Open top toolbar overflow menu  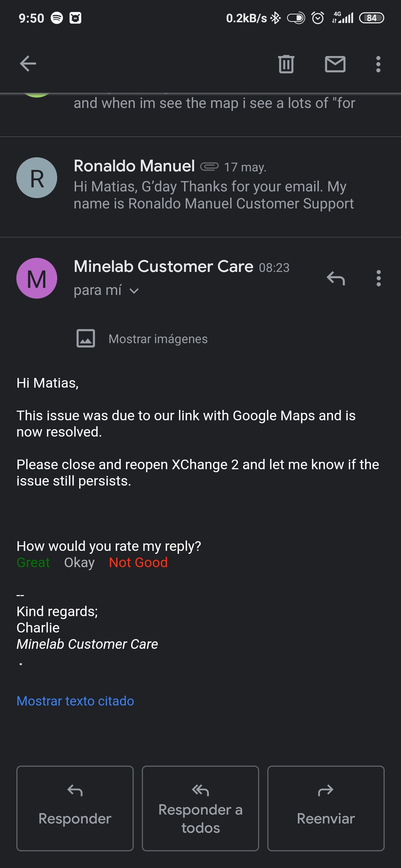(x=378, y=64)
